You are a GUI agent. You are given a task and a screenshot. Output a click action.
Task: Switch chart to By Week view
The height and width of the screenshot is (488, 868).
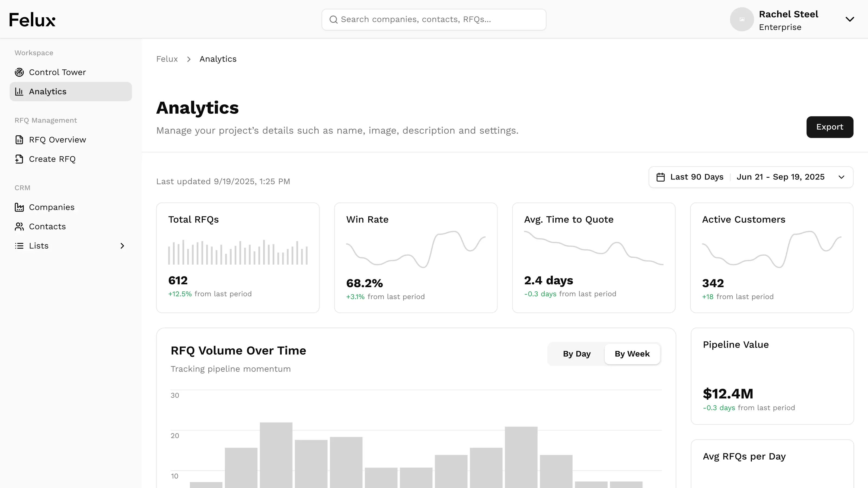pyautogui.click(x=632, y=354)
